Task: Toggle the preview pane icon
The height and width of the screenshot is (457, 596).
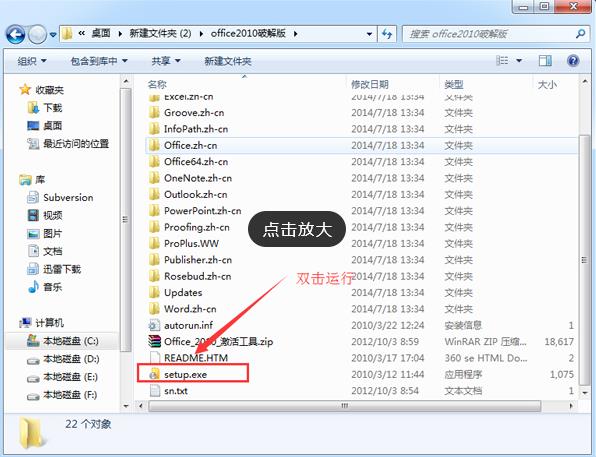Action: (x=545, y=60)
